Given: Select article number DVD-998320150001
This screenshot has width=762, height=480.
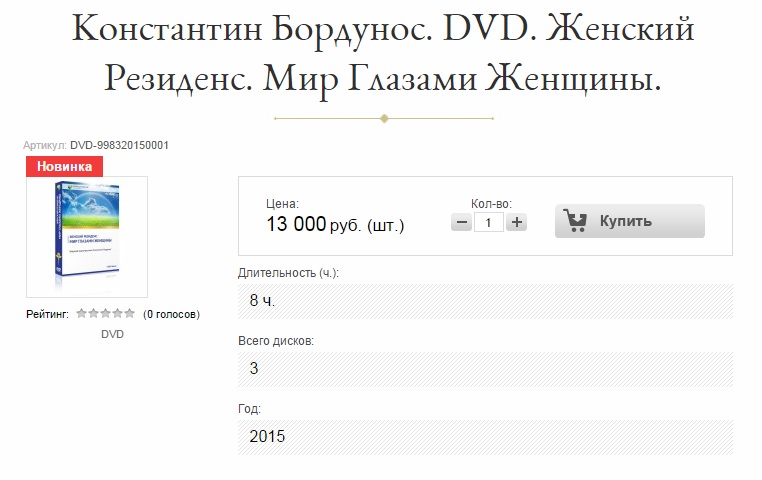Looking at the screenshot, I should tap(119, 145).
